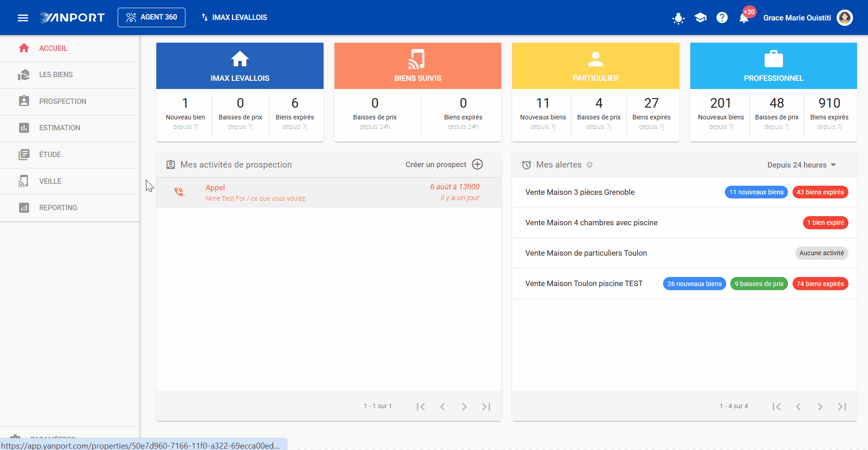Go to next page of alerts

tap(820, 406)
